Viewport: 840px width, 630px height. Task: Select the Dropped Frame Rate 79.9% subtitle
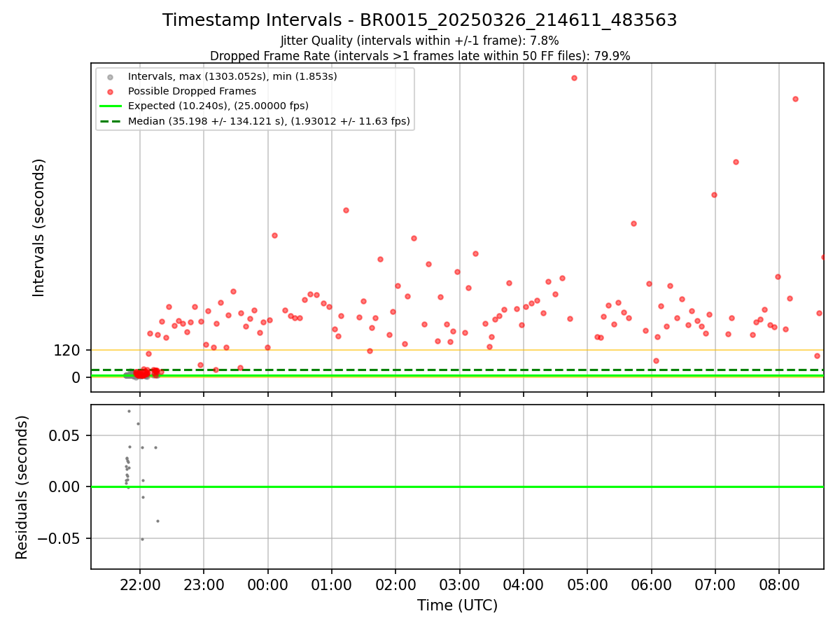click(420, 56)
